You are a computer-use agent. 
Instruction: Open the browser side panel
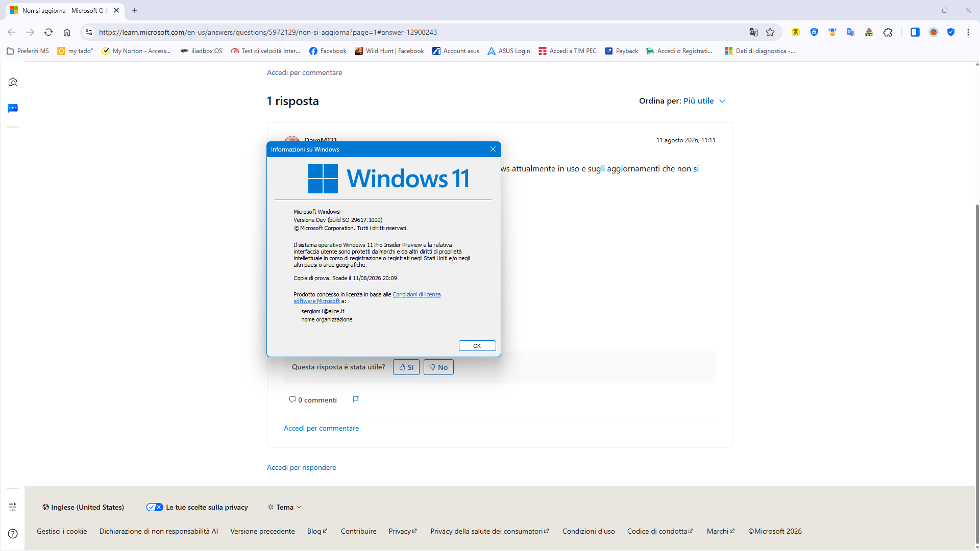pyautogui.click(x=915, y=32)
